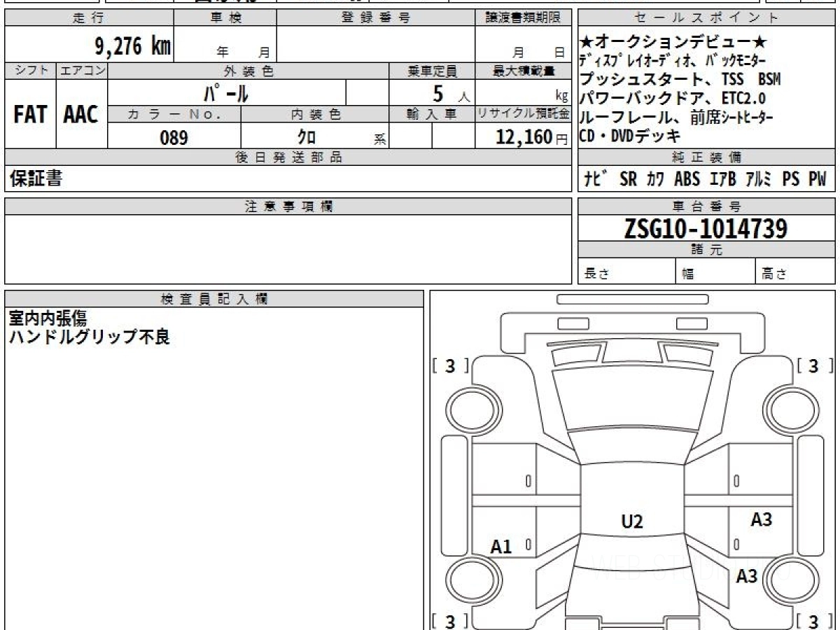Select the 車検 column header
Screen dimensions: 840x630
click(x=225, y=18)
